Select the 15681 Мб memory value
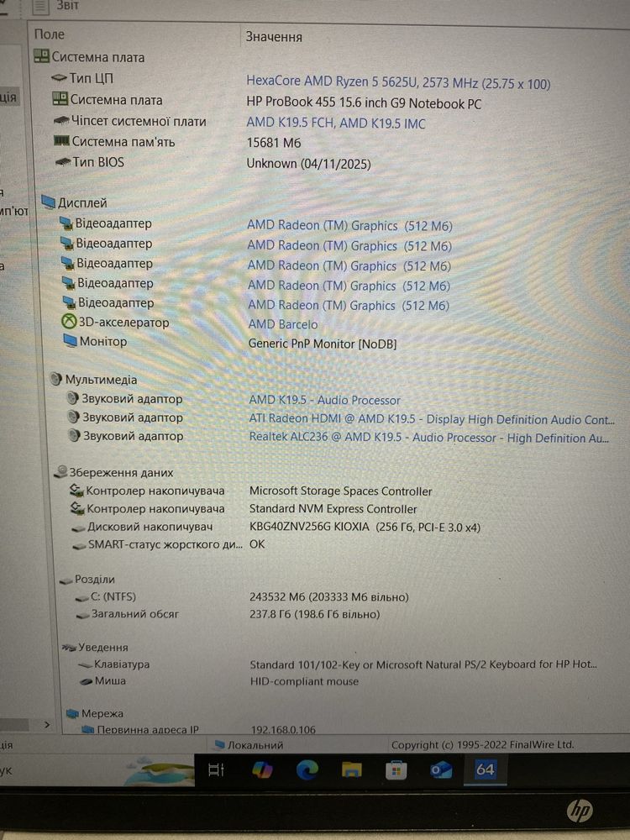630x840 pixels. [x=274, y=143]
